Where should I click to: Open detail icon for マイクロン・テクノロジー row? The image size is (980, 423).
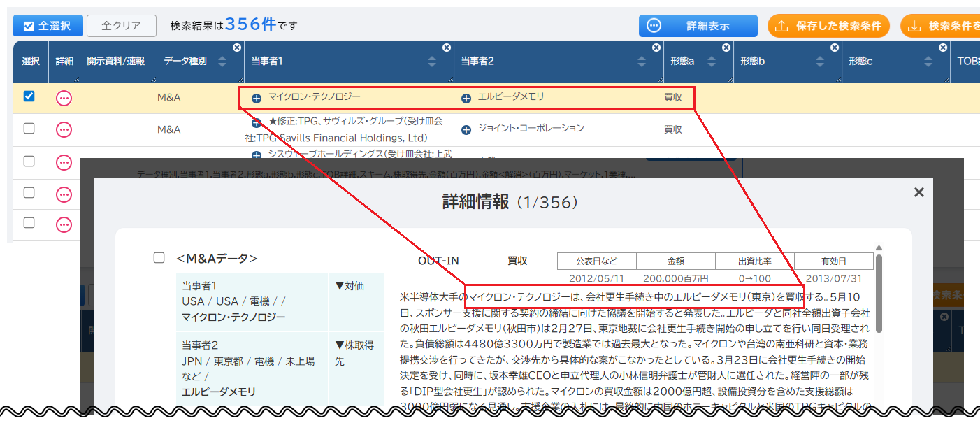(x=64, y=99)
